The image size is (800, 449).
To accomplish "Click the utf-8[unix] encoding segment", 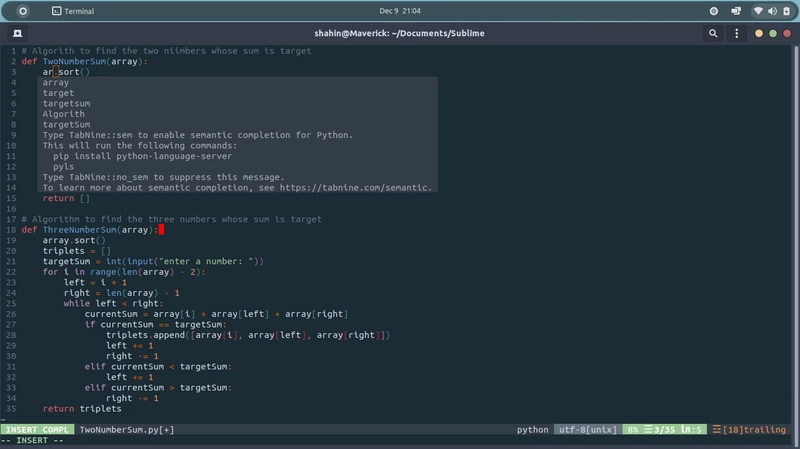I will (587, 430).
